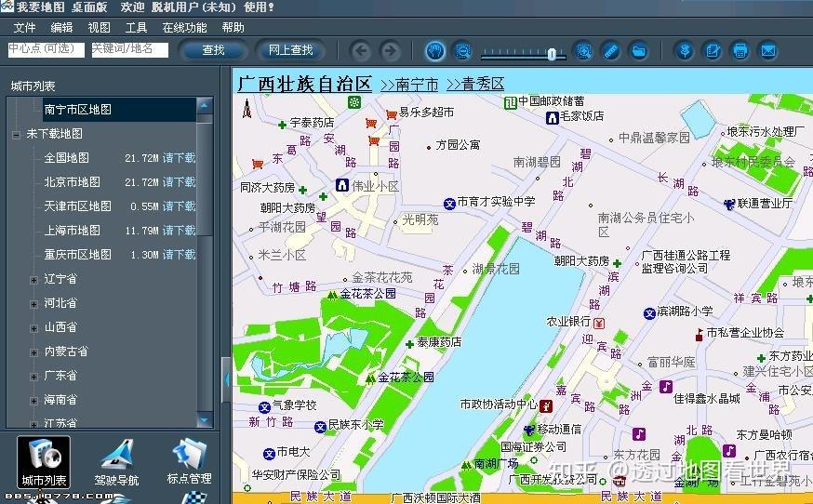
Task: Open the 编辑 menu
Action: pos(61,28)
